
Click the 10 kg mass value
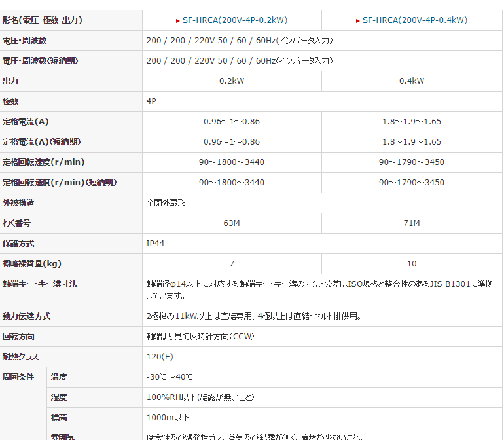[x=412, y=264]
